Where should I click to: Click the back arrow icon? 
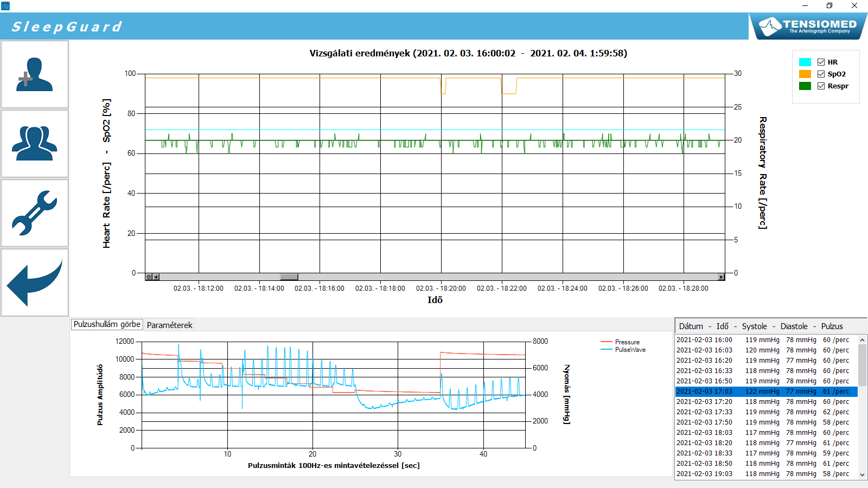[35, 282]
